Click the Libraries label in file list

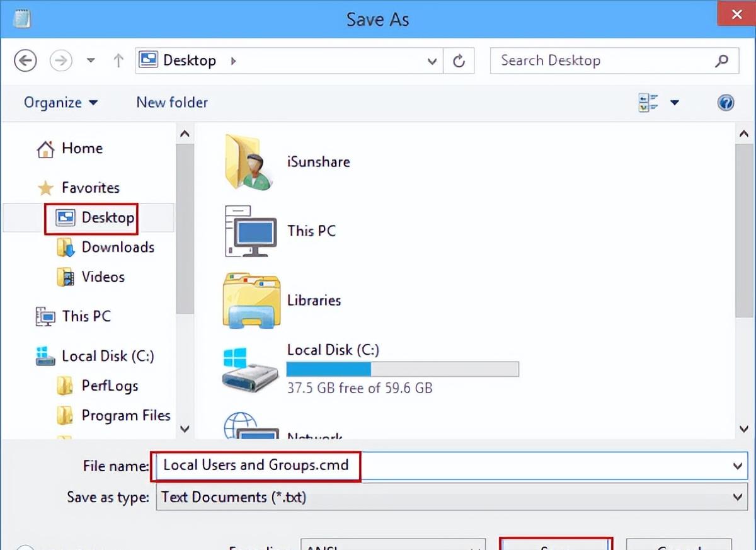point(314,301)
